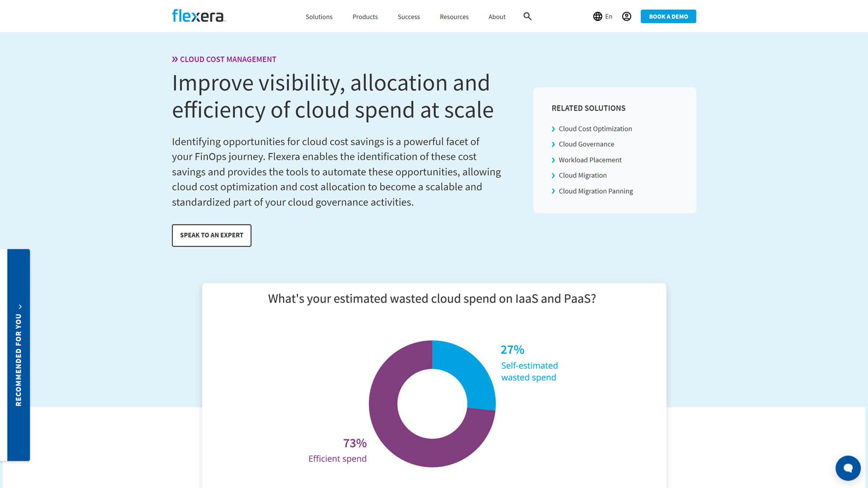Open the Cloud Migration Panning link

point(595,191)
